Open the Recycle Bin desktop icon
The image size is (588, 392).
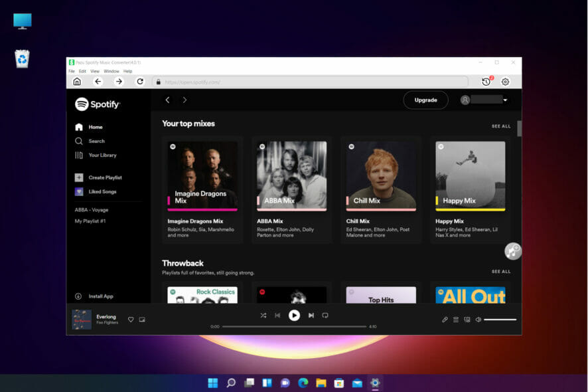pyautogui.click(x=22, y=59)
